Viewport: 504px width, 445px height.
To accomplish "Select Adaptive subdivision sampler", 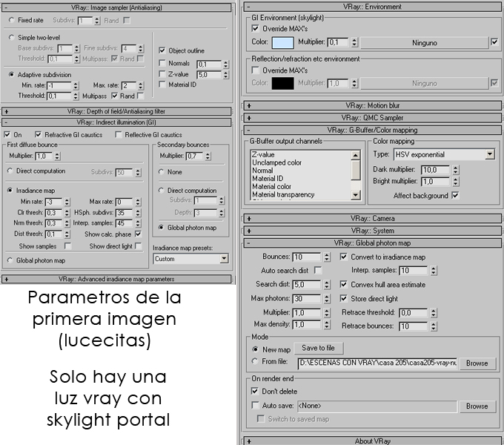I will (12, 74).
